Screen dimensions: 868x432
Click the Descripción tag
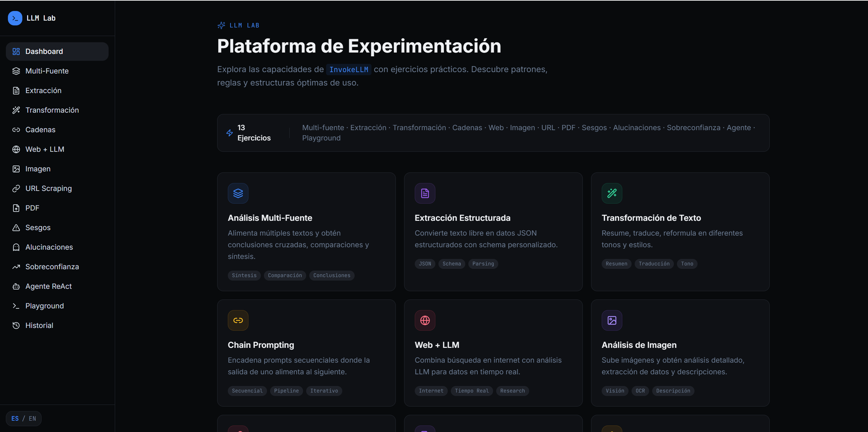click(x=673, y=391)
